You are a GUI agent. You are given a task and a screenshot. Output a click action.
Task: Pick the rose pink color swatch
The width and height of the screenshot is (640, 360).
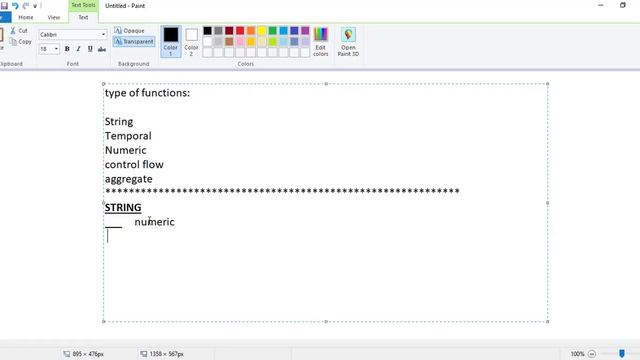coord(240,42)
